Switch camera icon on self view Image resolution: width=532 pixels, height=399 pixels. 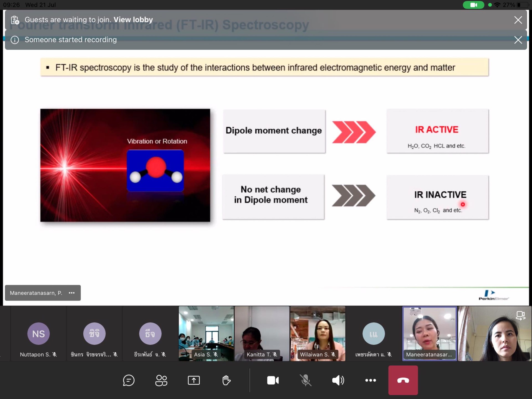521,315
